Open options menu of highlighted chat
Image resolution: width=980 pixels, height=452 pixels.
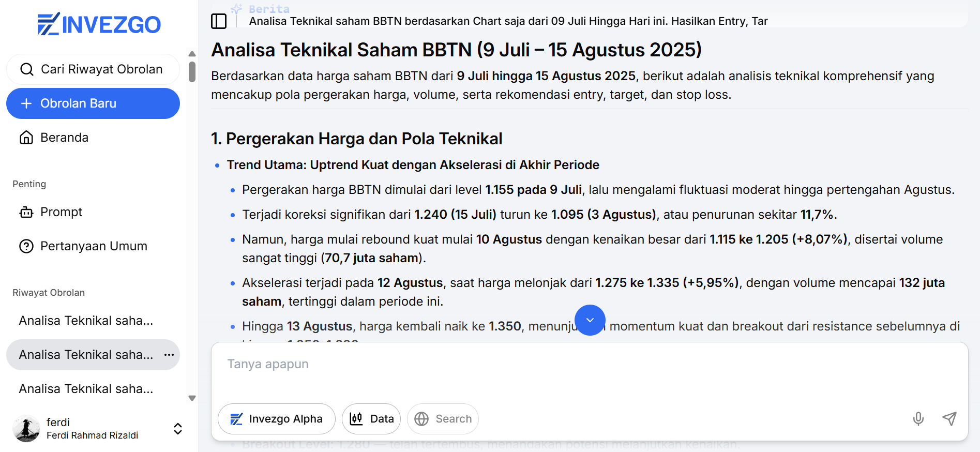(169, 355)
